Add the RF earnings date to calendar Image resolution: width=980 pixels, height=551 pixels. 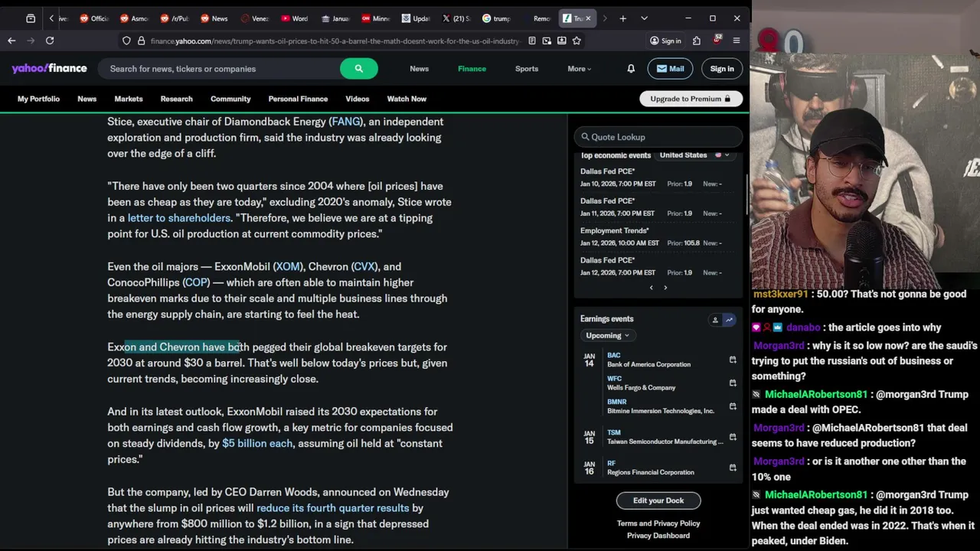coord(733,468)
